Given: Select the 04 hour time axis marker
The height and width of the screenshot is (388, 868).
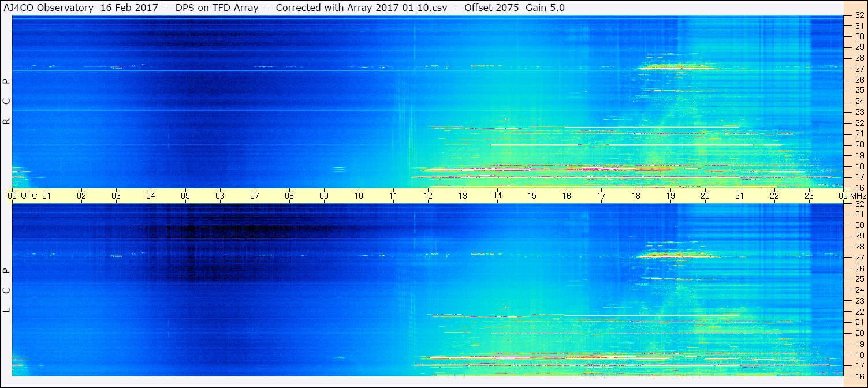Looking at the screenshot, I should (x=151, y=196).
